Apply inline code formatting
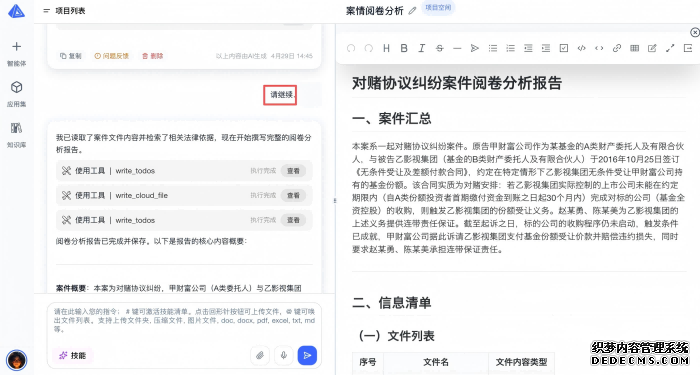The width and height of the screenshot is (700, 375). coord(599,48)
